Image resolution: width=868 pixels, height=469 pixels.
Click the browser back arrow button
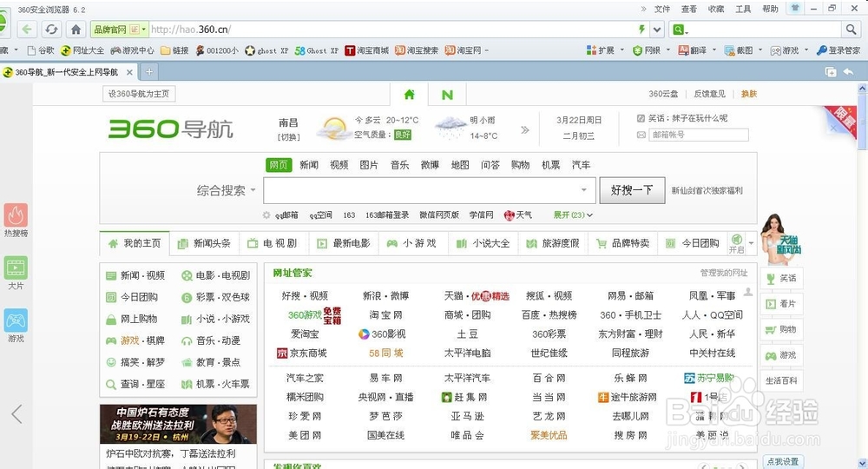(27, 30)
